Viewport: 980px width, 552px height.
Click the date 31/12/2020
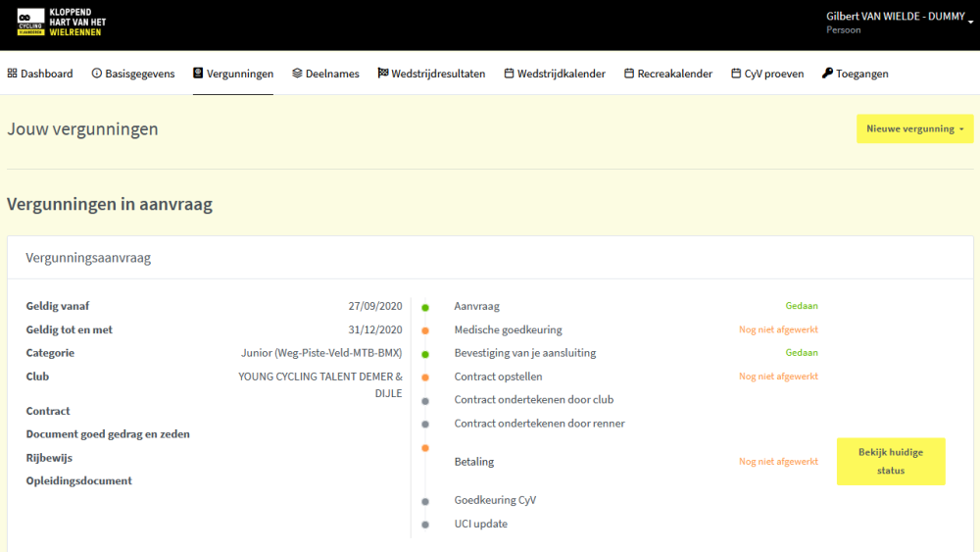tap(375, 329)
